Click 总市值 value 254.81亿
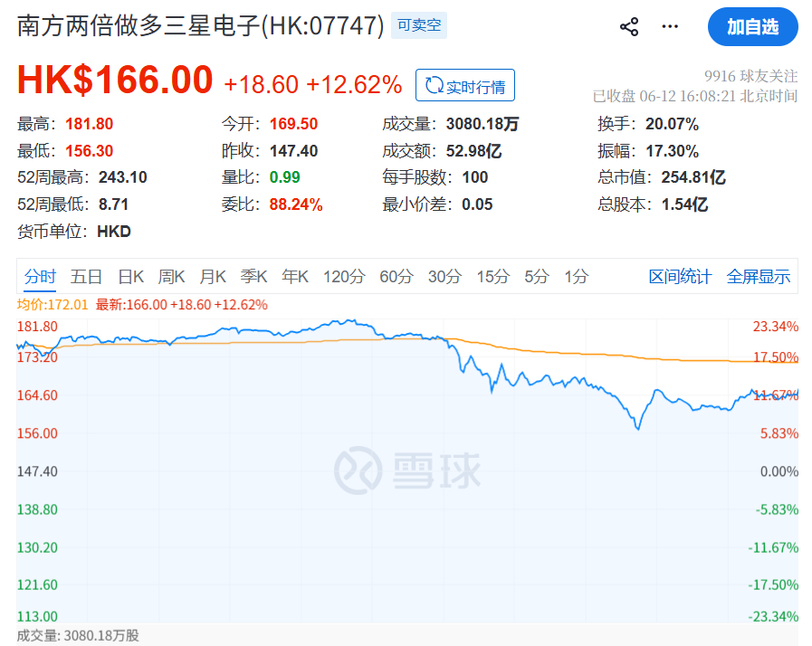 693,177
